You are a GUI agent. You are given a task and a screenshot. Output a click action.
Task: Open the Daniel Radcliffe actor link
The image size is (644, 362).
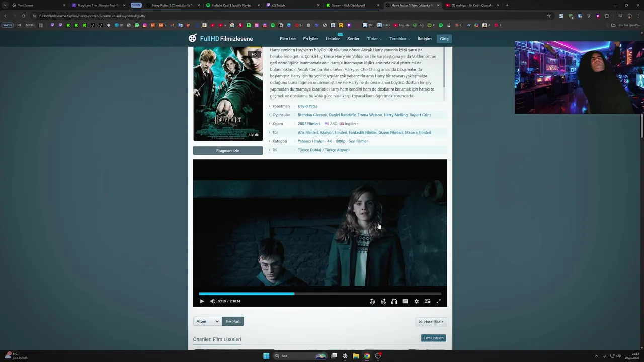(x=342, y=115)
